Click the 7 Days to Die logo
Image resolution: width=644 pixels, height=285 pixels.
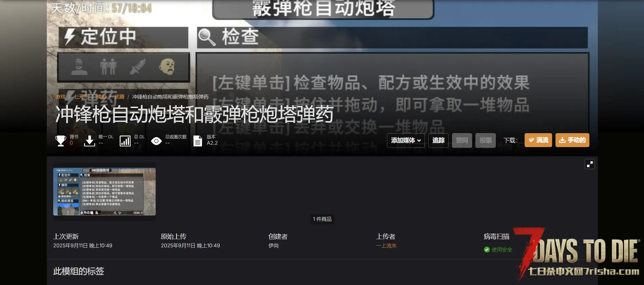click(578, 253)
